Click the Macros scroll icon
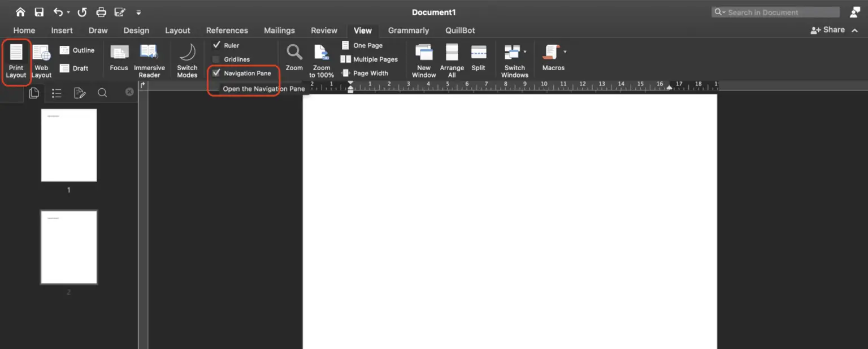 click(x=550, y=52)
